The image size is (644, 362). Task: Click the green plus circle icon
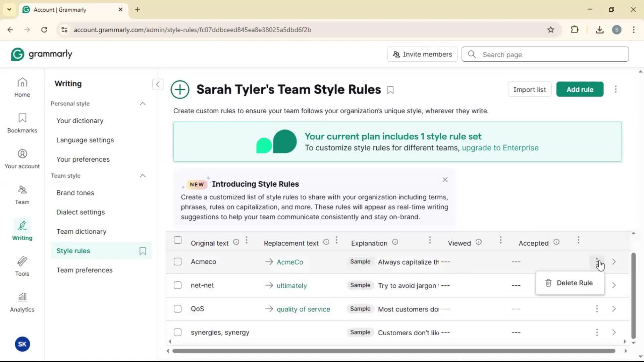pos(180,89)
